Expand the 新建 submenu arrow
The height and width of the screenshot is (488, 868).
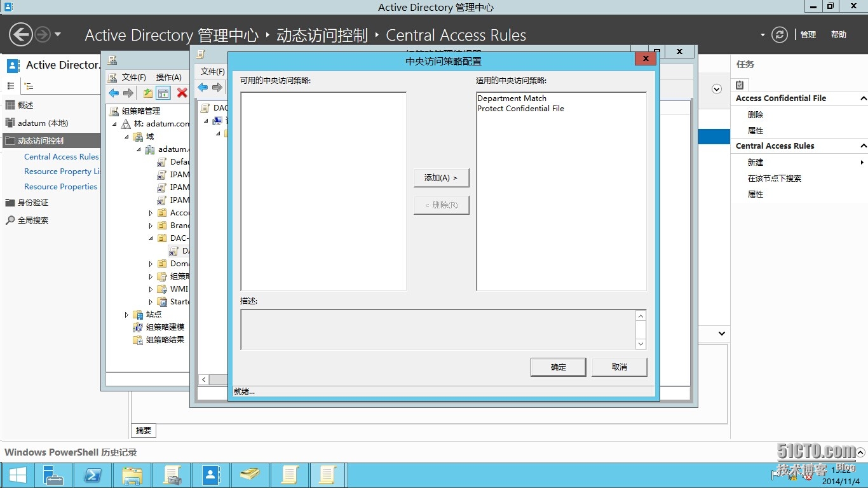click(862, 163)
